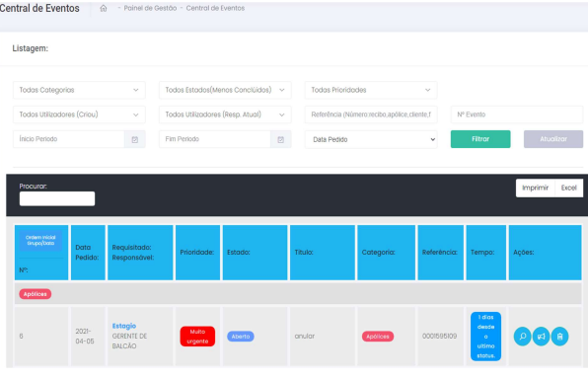Open the Todas Prioridades dropdown

[x=371, y=90]
